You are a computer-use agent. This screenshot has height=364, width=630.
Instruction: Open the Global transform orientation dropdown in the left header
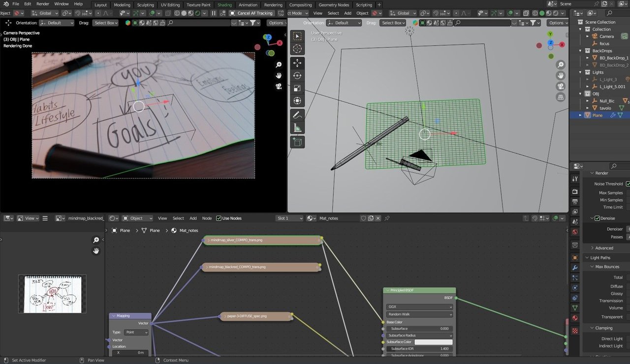(x=45, y=13)
